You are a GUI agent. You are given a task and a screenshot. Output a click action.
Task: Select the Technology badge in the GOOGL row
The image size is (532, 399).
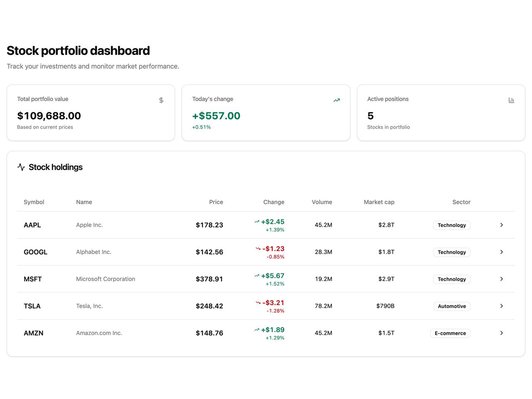(x=452, y=252)
